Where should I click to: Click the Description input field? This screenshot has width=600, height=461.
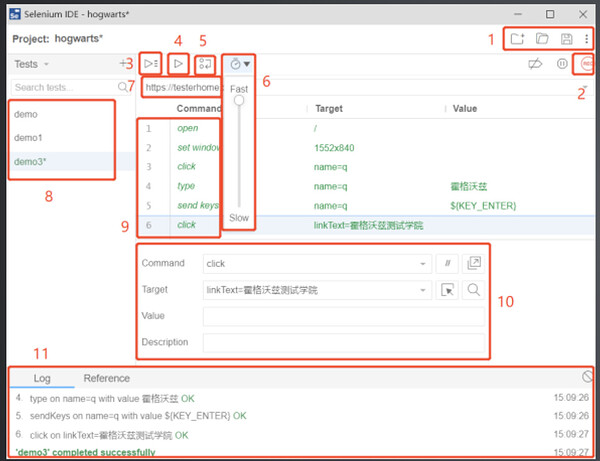(343, 342)
